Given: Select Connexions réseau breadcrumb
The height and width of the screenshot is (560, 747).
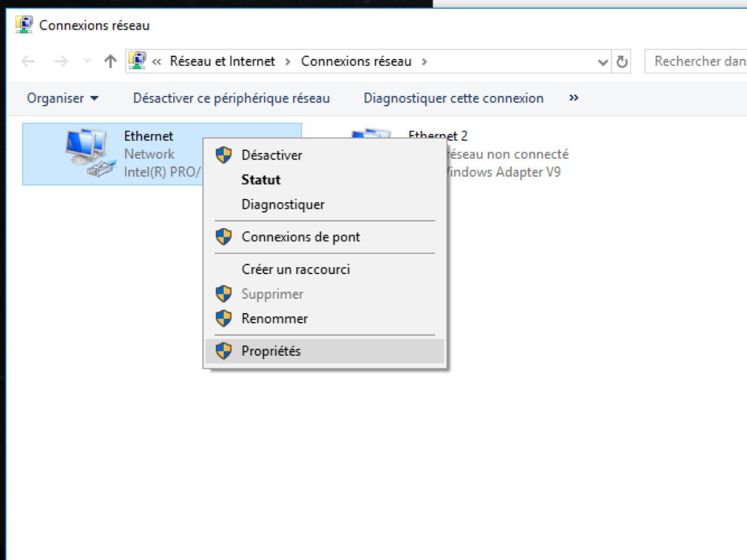Looking at the screenshot, I should [356, 62].
